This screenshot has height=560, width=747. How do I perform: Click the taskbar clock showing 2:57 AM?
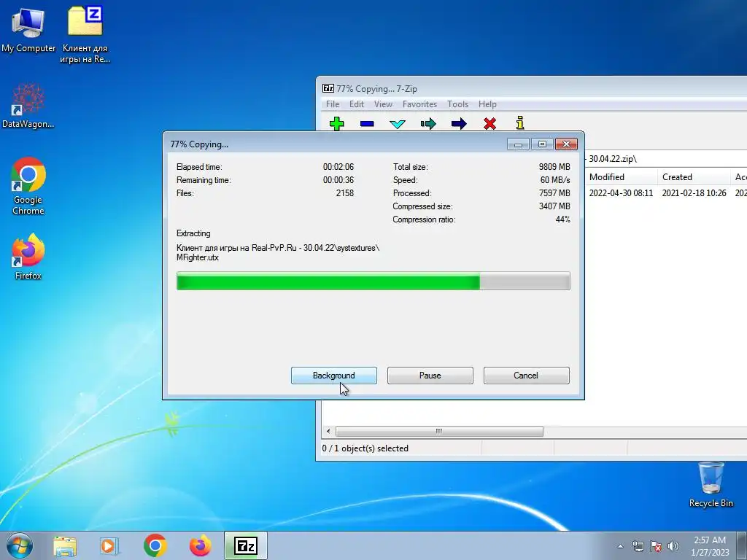(x=710, y=546)
